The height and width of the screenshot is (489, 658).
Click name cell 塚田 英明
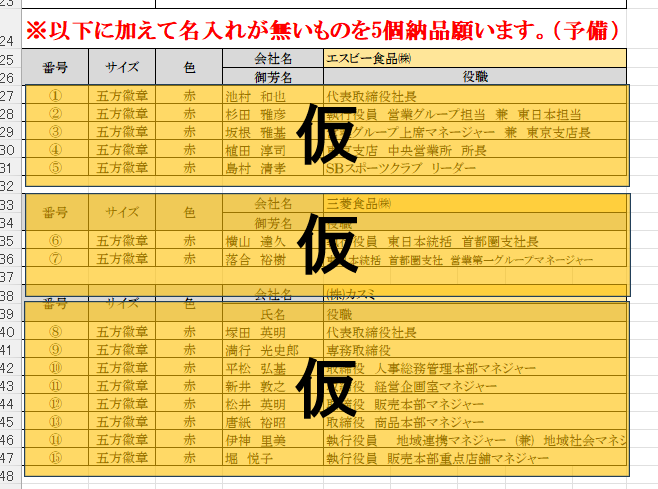(273, 332)
